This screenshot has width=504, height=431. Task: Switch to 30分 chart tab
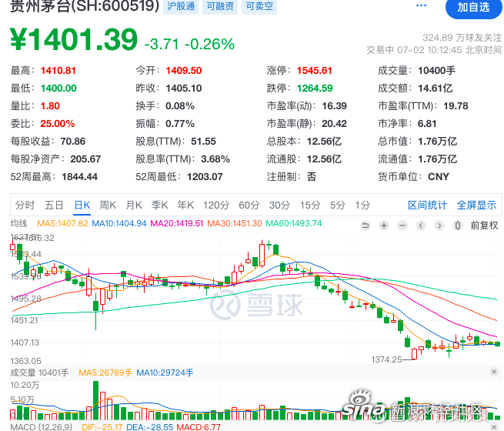click(279, 205)
